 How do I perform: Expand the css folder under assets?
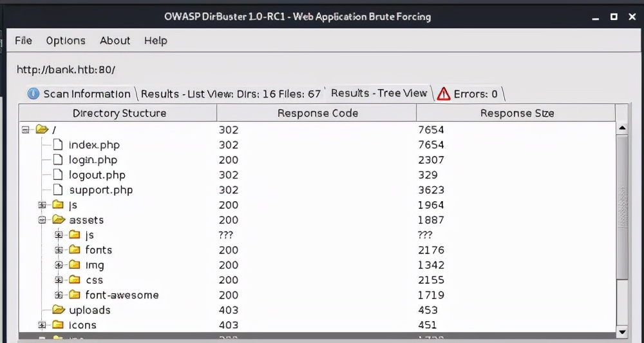pos(59,280)
